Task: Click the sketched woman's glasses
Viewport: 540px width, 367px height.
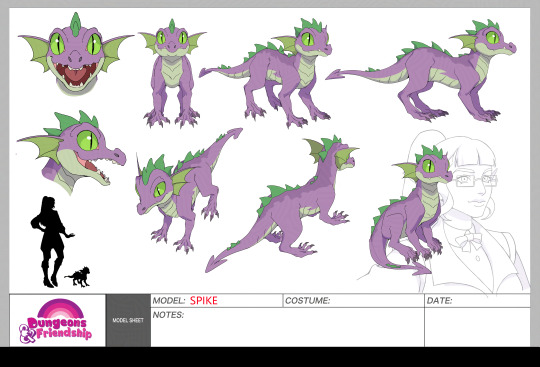Action: point(477,180)
